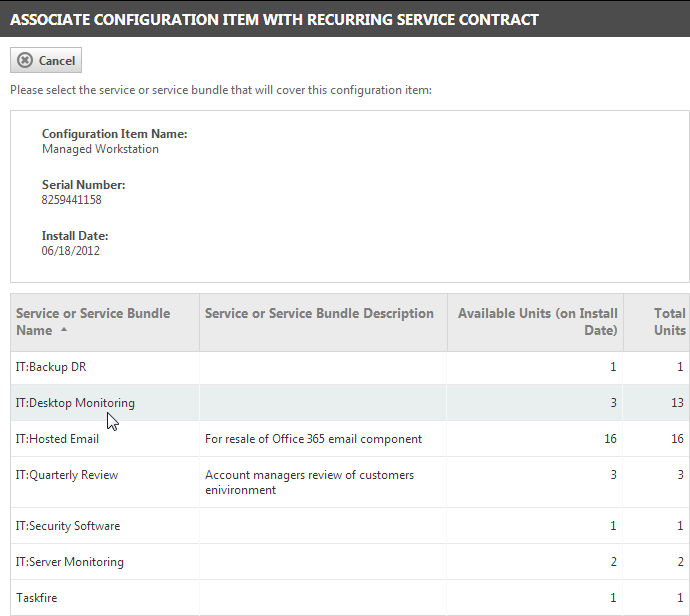
Task: Select the IT:Backup DR service
Action: point(350,367)
